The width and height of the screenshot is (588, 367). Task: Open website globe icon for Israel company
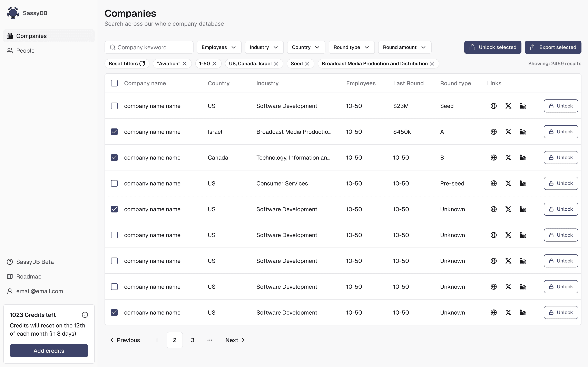tap(493, 132)
